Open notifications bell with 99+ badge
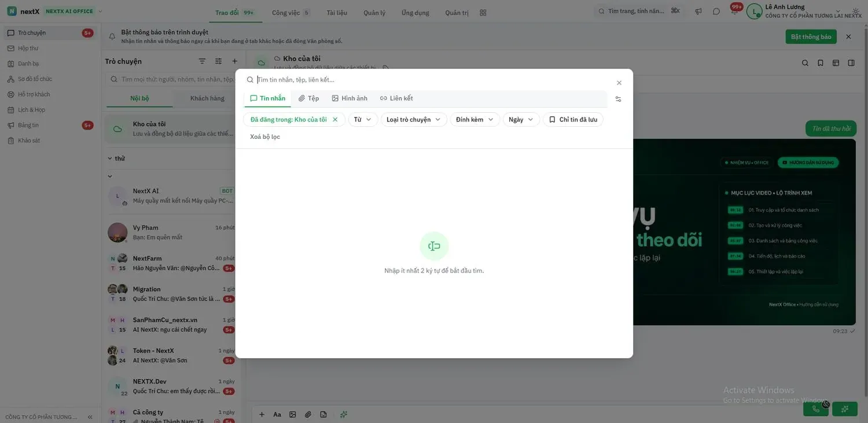868x423 pixels. tap(734, 10)
